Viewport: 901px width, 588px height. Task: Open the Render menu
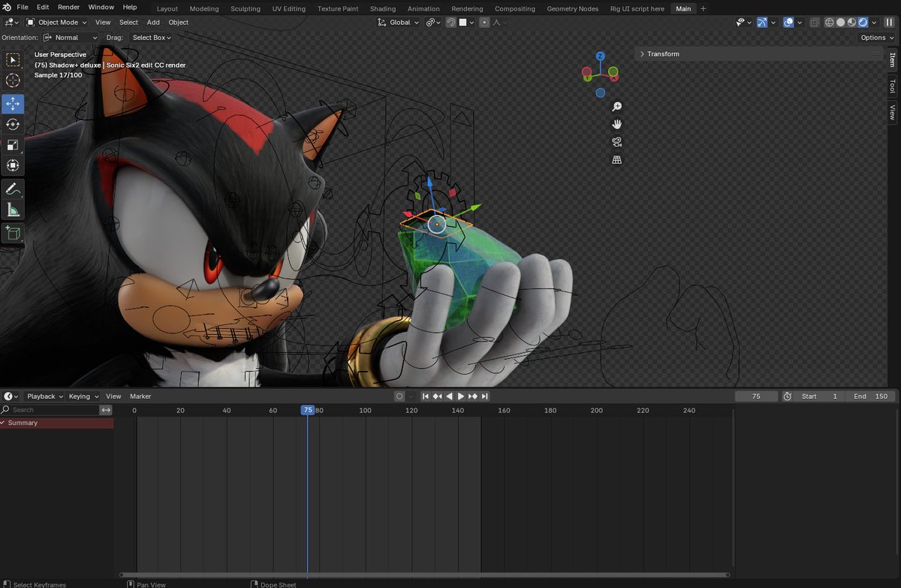tap(68, 8)
